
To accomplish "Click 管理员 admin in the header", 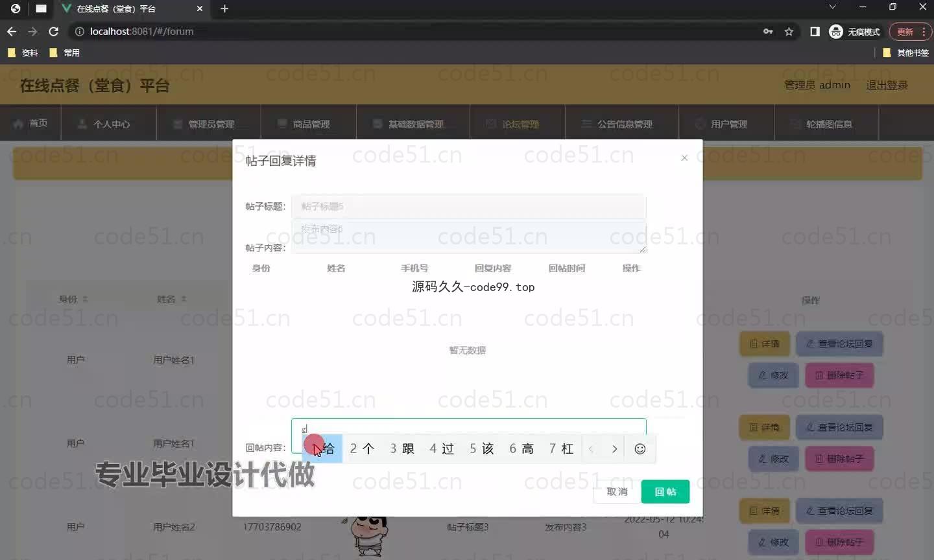I will (x=817, y=85).
